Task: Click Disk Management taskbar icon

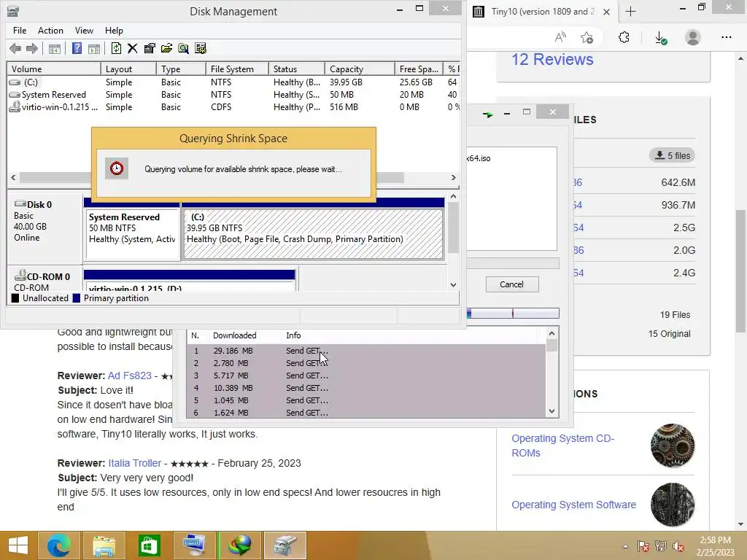Action: point(285,545)
